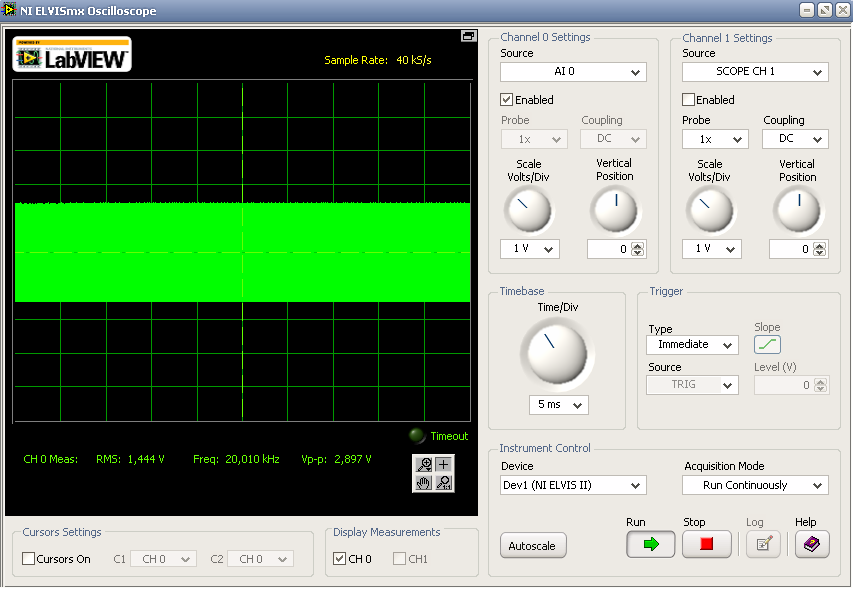Viewport: 853px width, 589px height.
Task: Click the red Stop button
Action: pos(707,544)
